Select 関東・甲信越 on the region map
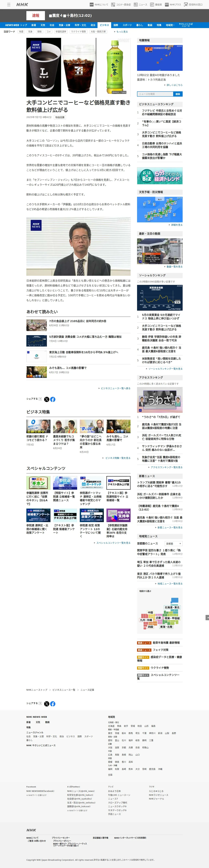Image resolution: width=209 pixels, height=868 pixels. [x=172, y=618]
